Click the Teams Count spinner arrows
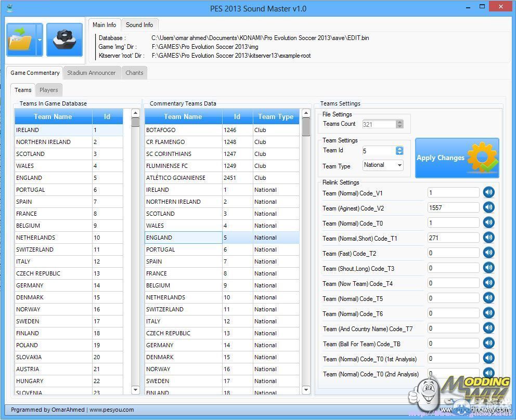Viewport: 516px width, 420px height. point(399,124)
